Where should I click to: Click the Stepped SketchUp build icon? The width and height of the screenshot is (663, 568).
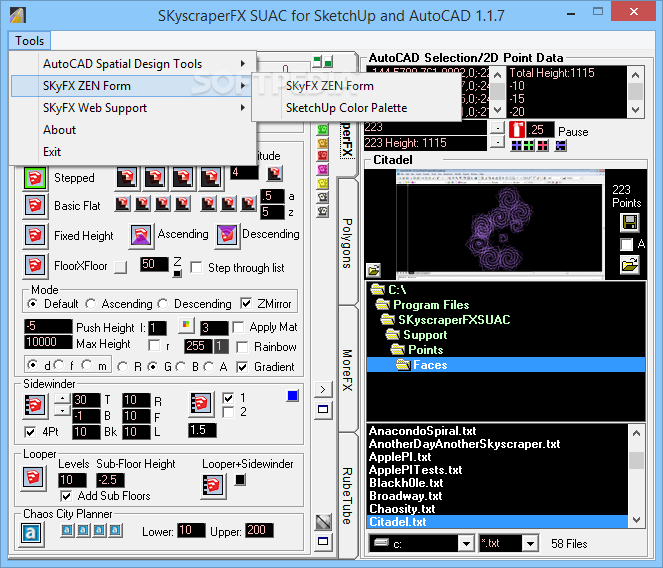[x=35, y=178]
